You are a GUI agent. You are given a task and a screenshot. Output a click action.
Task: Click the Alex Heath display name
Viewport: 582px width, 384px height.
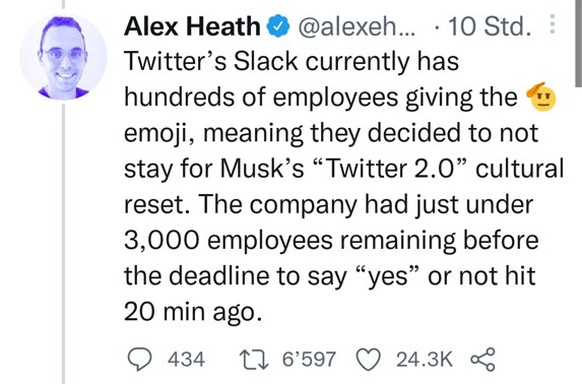click(192, 27)
